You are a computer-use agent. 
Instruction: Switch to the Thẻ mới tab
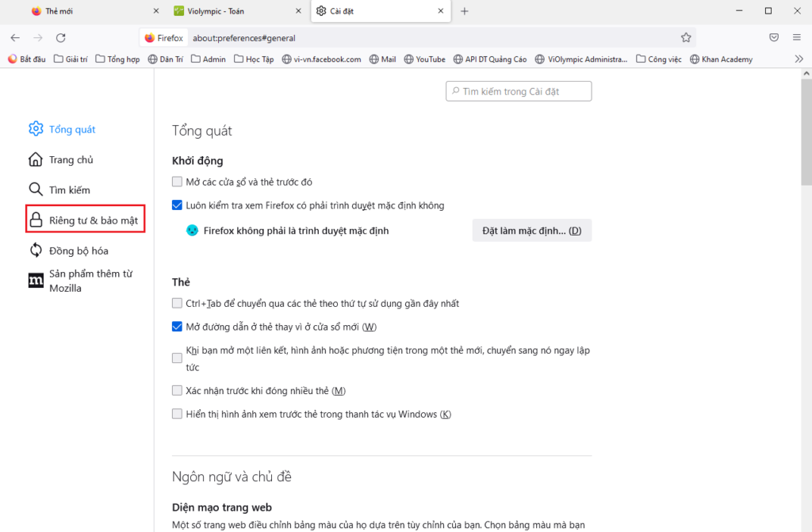click(95, 11)
